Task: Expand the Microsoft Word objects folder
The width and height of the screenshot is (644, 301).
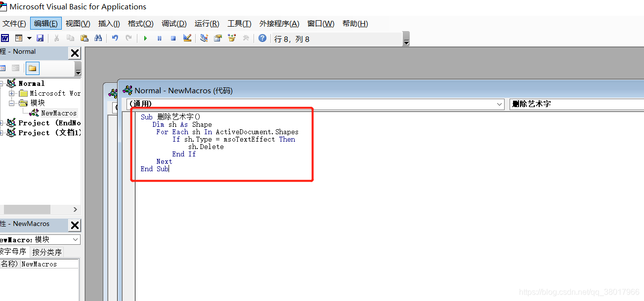Action: (x=12, y=93)
